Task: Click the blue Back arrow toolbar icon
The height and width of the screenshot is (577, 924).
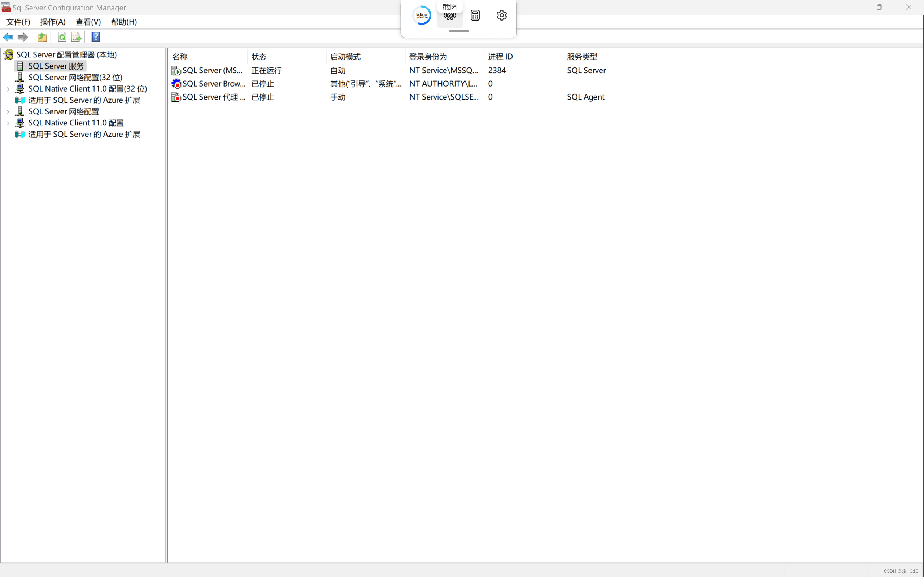Action: point(8,37)
